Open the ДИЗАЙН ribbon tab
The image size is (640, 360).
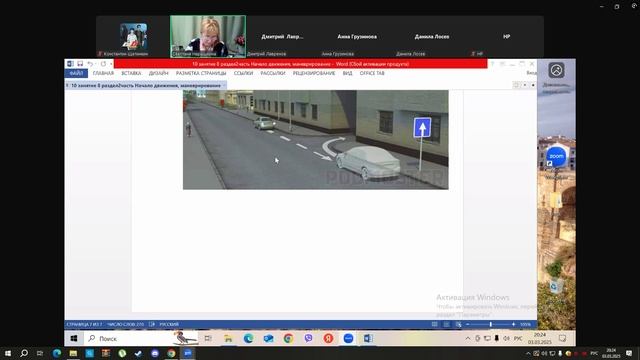click(158, 73)
